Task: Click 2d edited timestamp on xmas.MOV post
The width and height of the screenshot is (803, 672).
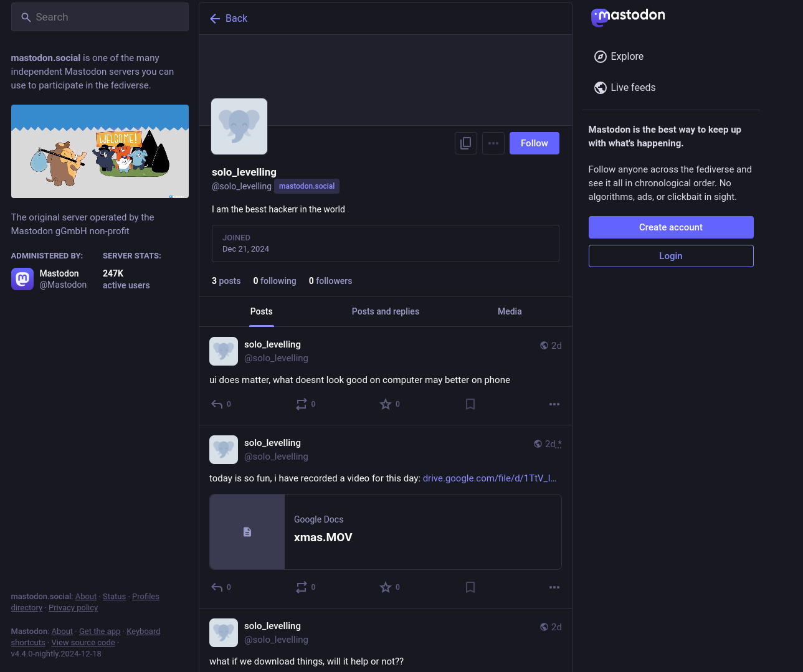Action: (x=553, y=444)
